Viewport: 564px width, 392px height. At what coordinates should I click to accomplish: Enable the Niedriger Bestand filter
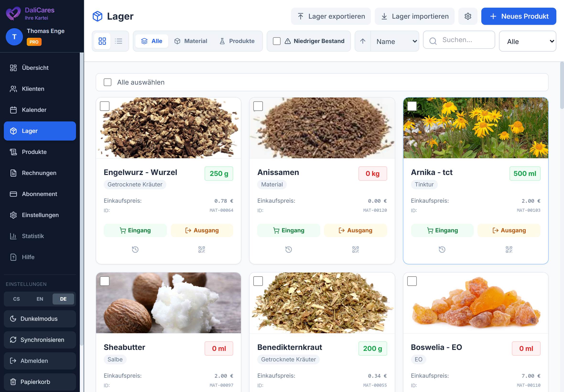point(277,41)
